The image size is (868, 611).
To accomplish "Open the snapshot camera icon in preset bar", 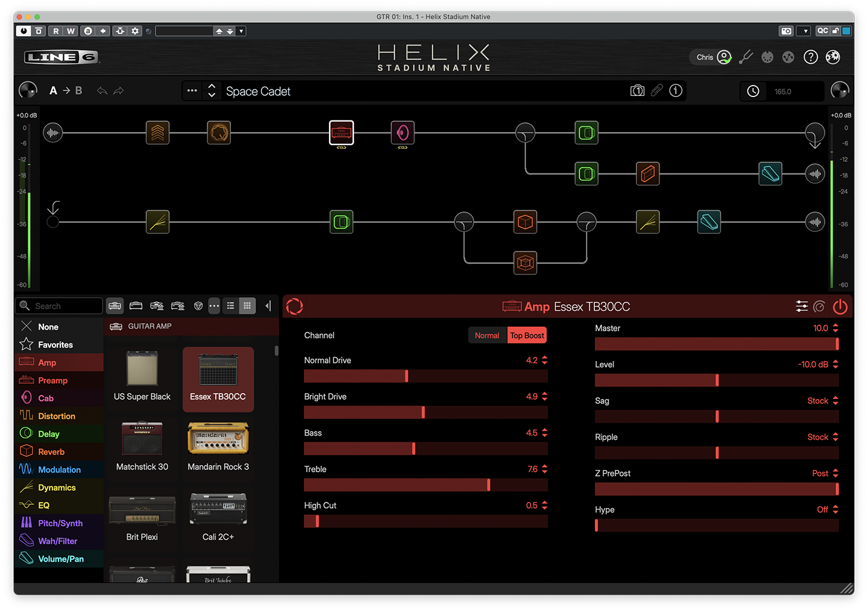I will (x=637, y=91).
